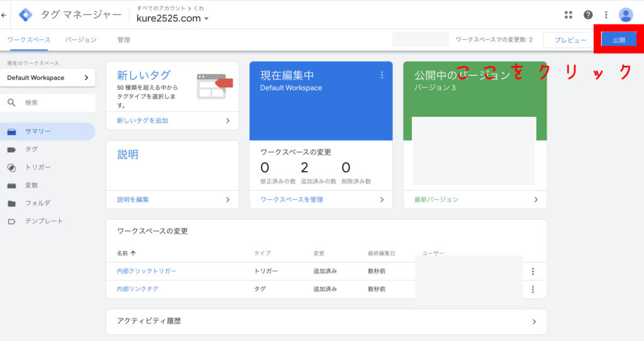Click the 修正済みの数 count 0

point(265,168)
